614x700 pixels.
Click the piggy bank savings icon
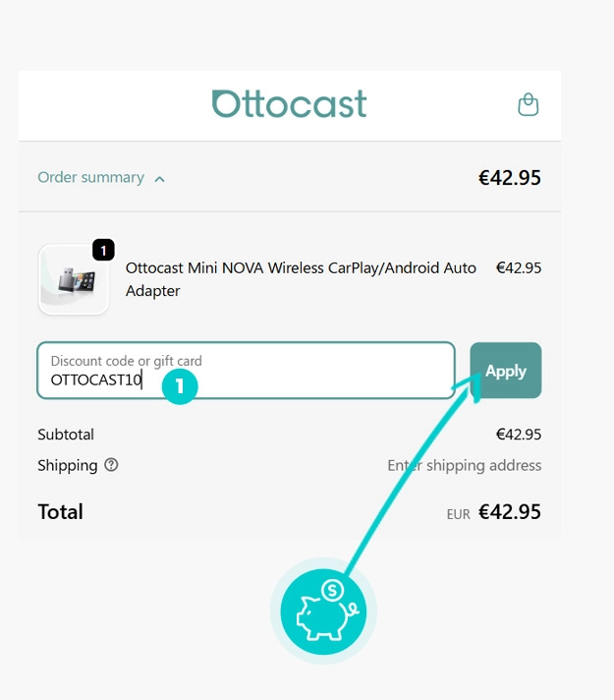(x=323, y=611)
